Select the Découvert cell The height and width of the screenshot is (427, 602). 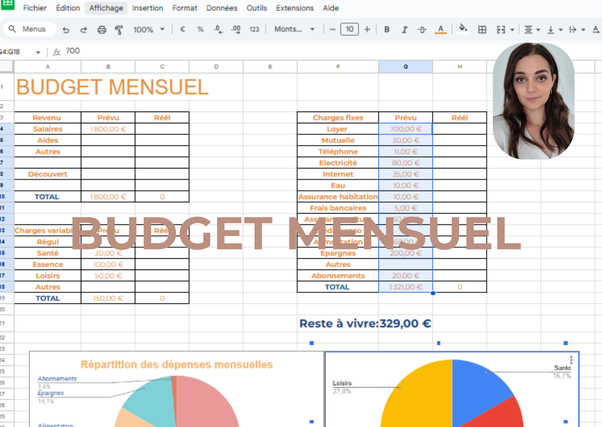[x=48, y=174]
